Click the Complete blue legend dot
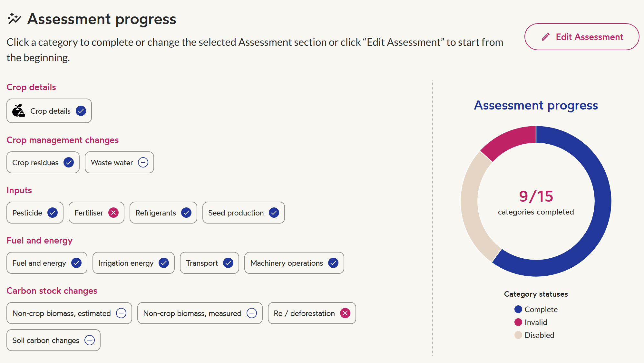 tap(518, 309)
